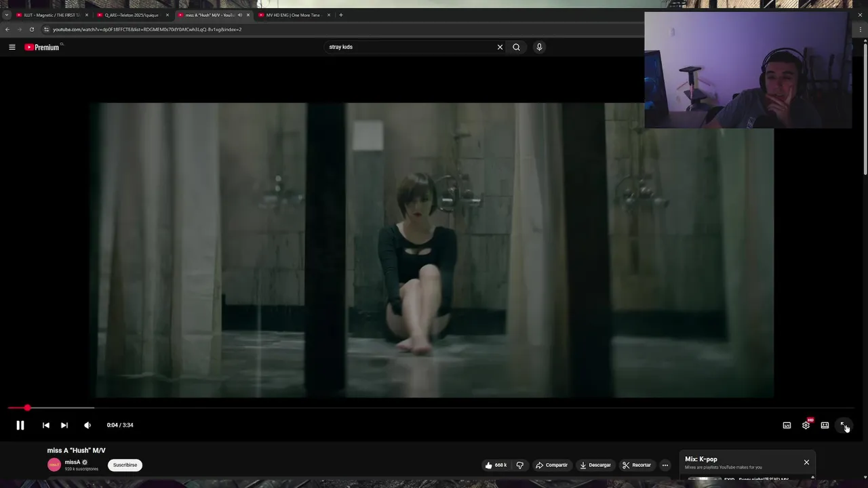Viewport: 868px width, 488px height.
Task: Close the Mix: K-pop playlist panel
Action: point(806,462)
